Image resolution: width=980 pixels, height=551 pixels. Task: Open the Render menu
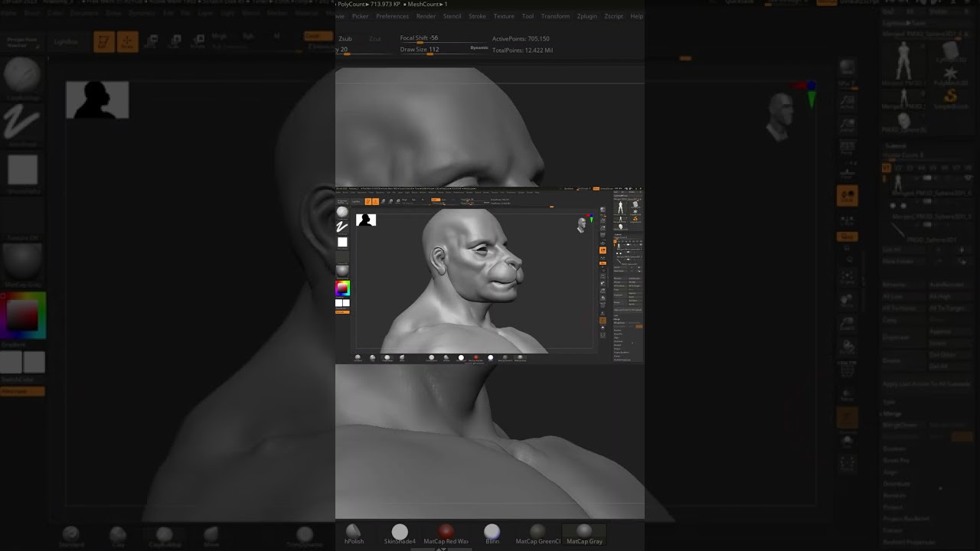pos(426,16)
